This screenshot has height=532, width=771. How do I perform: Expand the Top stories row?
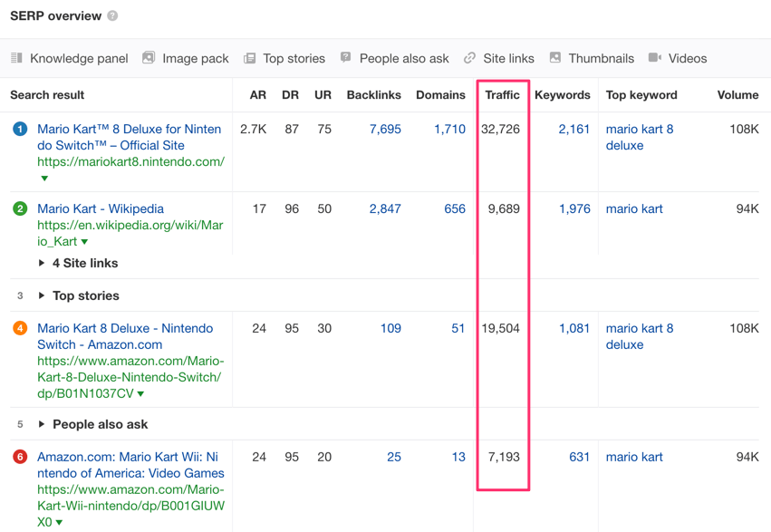click(x=79, y=295)
